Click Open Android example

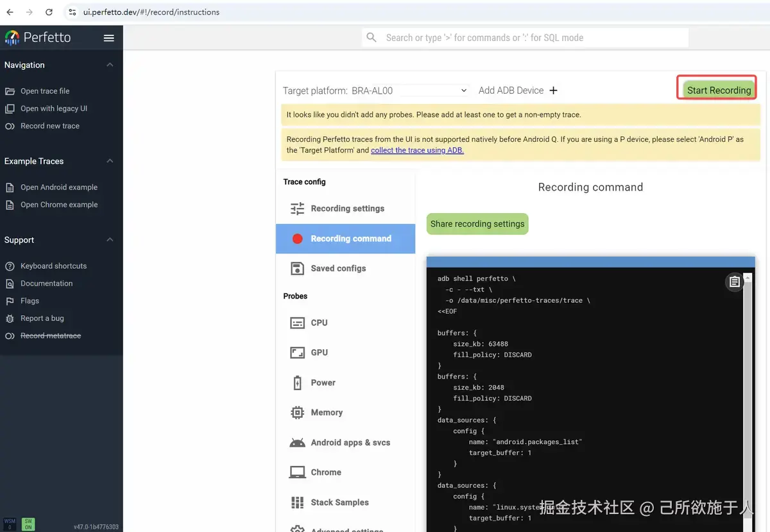[59, 187]
